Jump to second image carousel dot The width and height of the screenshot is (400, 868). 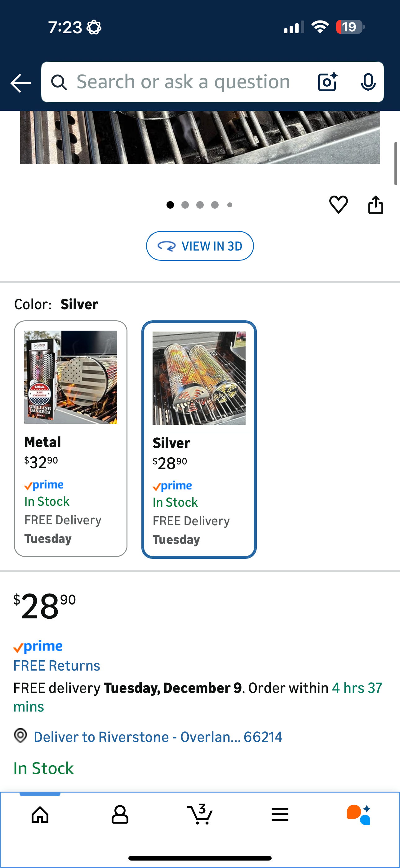(185, 205)
